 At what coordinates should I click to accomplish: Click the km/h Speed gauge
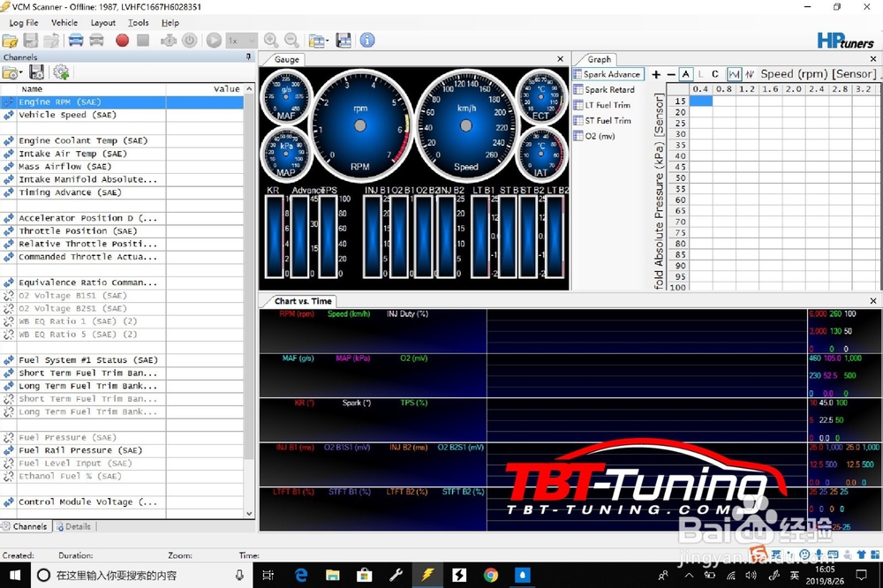466,125
